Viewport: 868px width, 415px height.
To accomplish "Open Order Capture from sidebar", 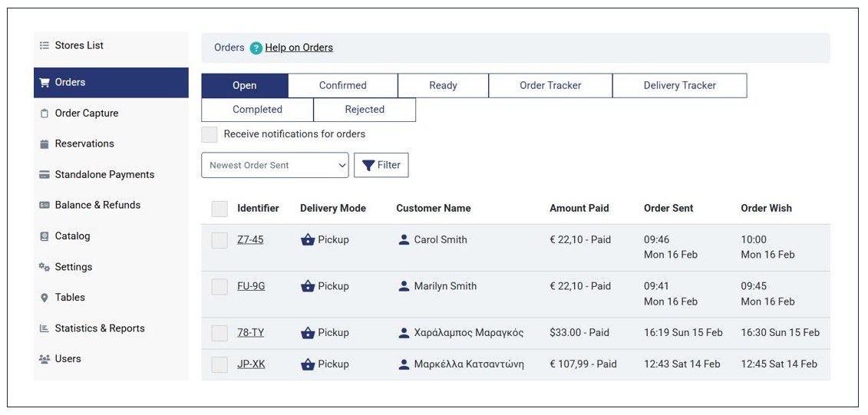I will 111,114.
